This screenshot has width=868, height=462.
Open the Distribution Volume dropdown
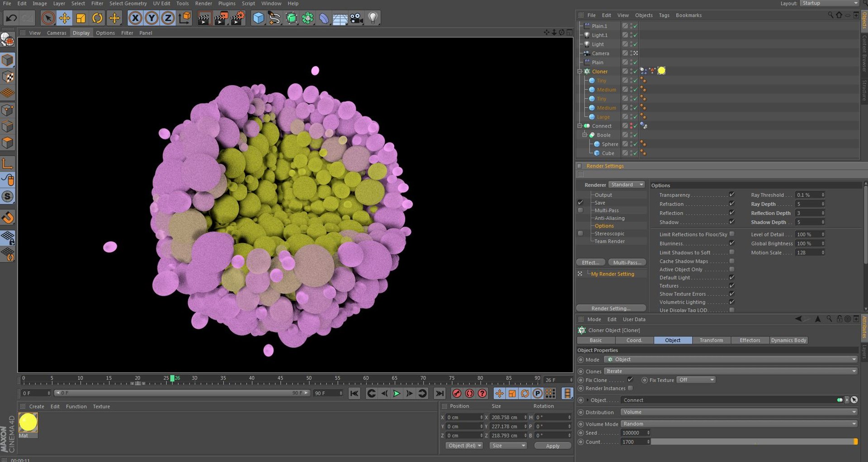click(x=739, y=412)
